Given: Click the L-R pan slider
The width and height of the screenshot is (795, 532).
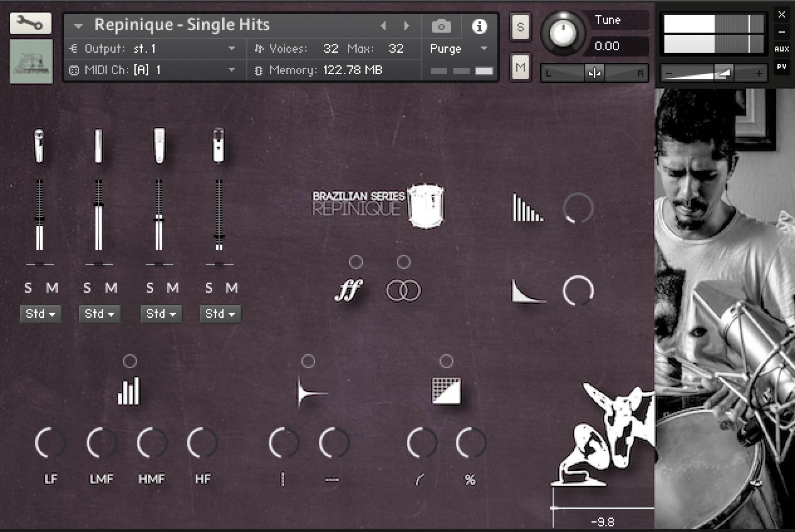Looking at the screenshot, I should (595, 73).
